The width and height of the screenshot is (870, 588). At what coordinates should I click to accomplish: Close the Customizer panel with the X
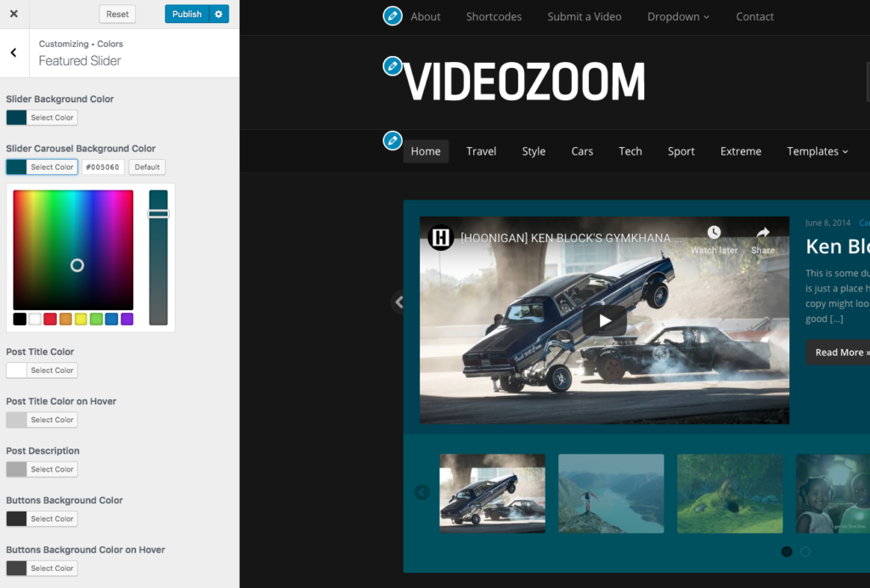point(14,14)
